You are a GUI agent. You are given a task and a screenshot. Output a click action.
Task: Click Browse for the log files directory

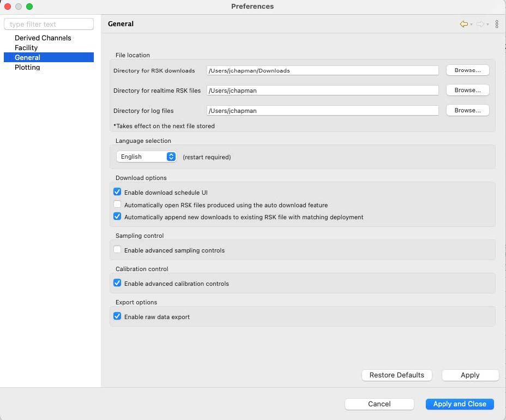[467, 110]
